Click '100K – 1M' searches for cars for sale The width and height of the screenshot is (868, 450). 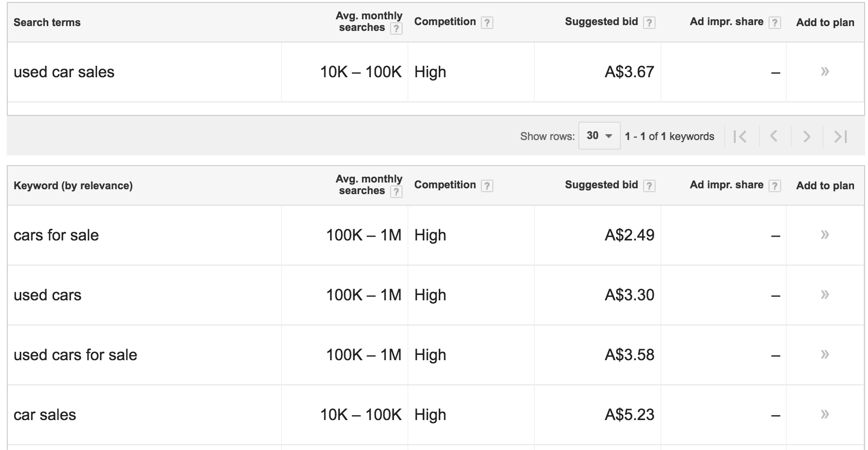click(x=364, y=235)
